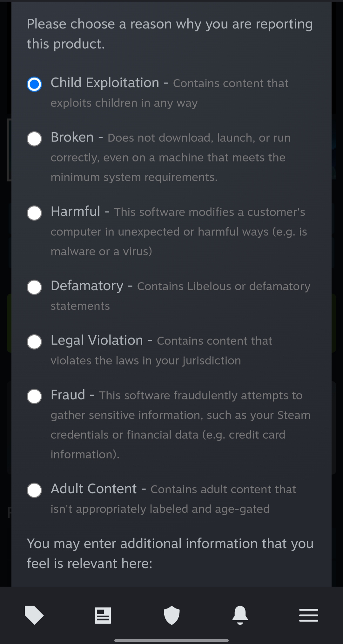Click the 'Defamatory' reason label

[87, 286]
